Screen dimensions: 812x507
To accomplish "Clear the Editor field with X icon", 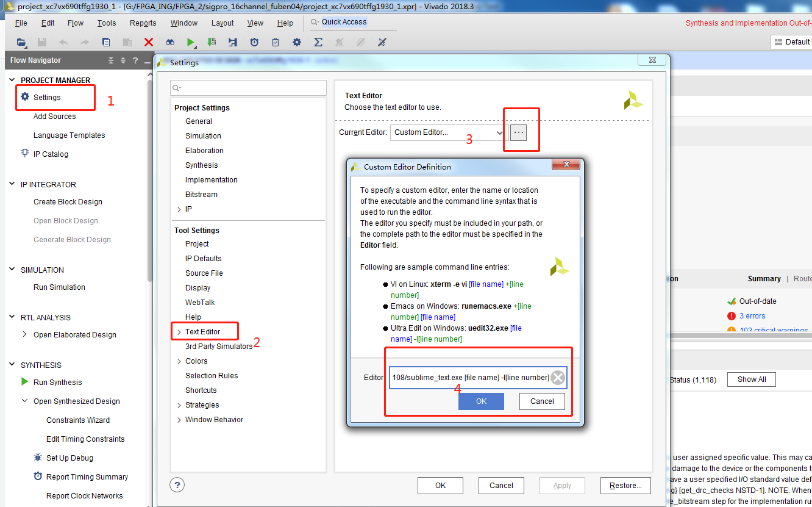I will (x=558, y=378).
